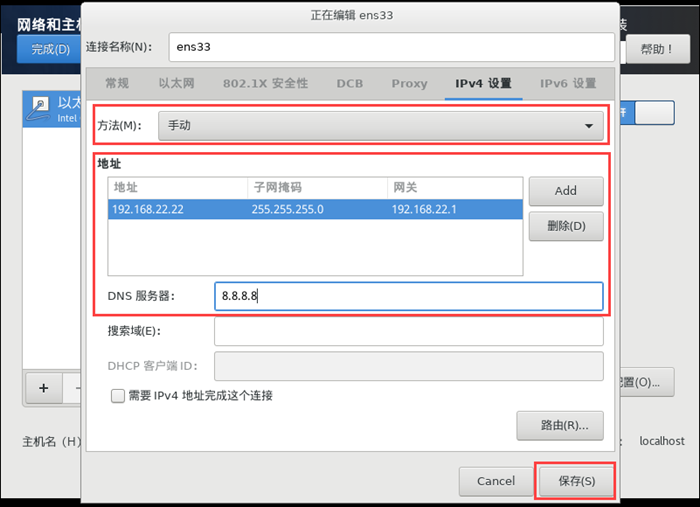Viewport: 700px width, 507px height.
Task: Click the plus button to add a device
Action: coord(43,387)
